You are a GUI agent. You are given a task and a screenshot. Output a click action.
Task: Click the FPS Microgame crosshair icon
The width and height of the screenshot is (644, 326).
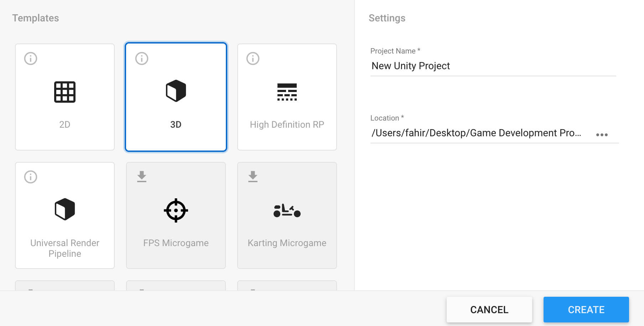pos(176,210)
